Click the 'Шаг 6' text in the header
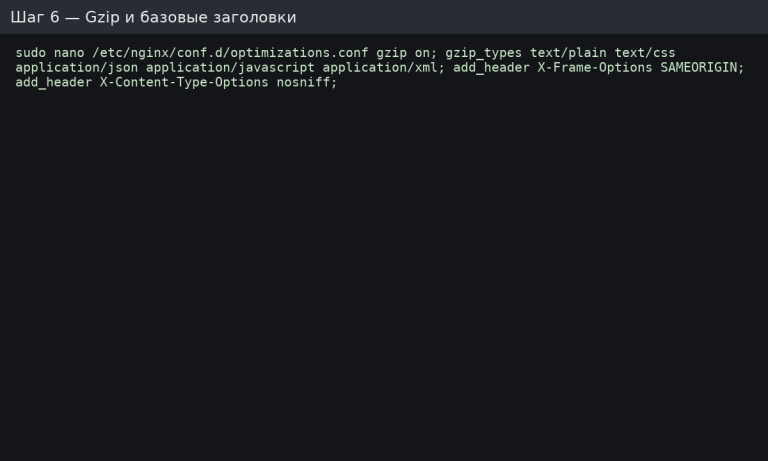Screen dimensions: 768x461 (34, 17)
